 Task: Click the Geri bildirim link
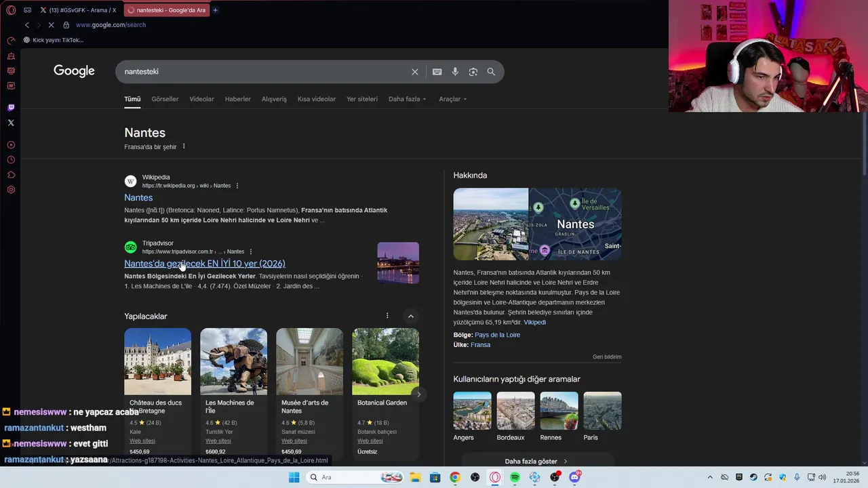pyautogui.click(x=607, y=357)
